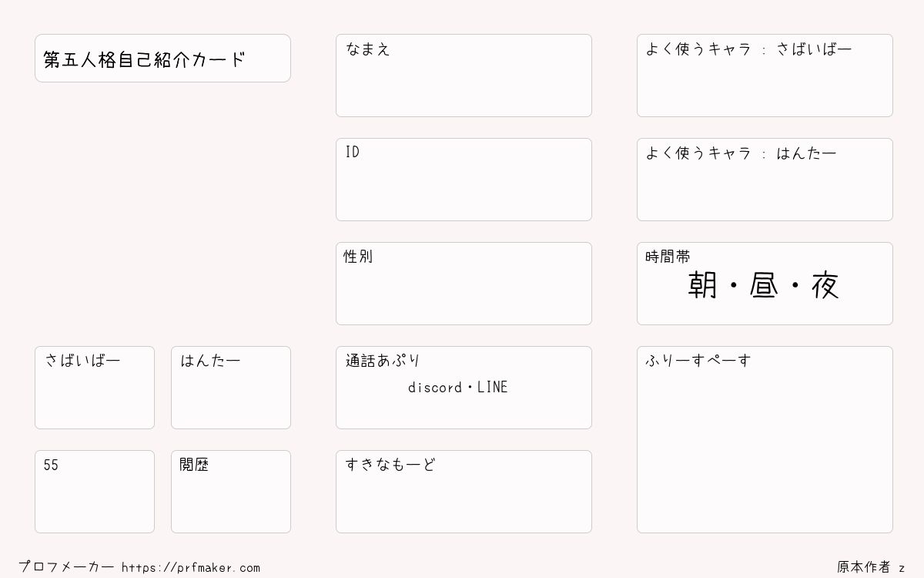Viewport: 924px width, 578px height.
Task: Click the なまえ name field box
Action: pos(464,76)
